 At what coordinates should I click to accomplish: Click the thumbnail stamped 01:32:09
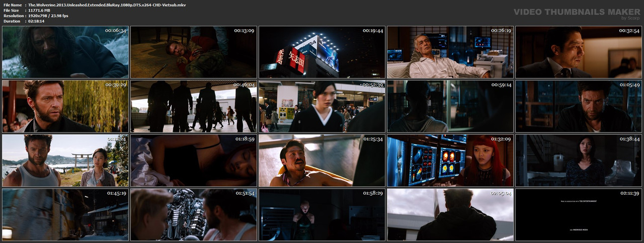click(x=450, y=160)
